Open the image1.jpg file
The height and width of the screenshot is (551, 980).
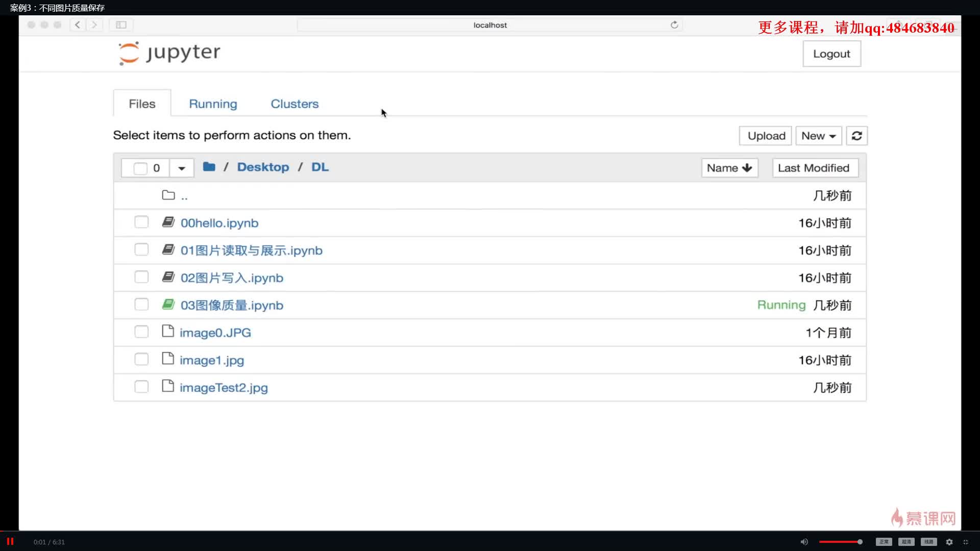point(212,360)
